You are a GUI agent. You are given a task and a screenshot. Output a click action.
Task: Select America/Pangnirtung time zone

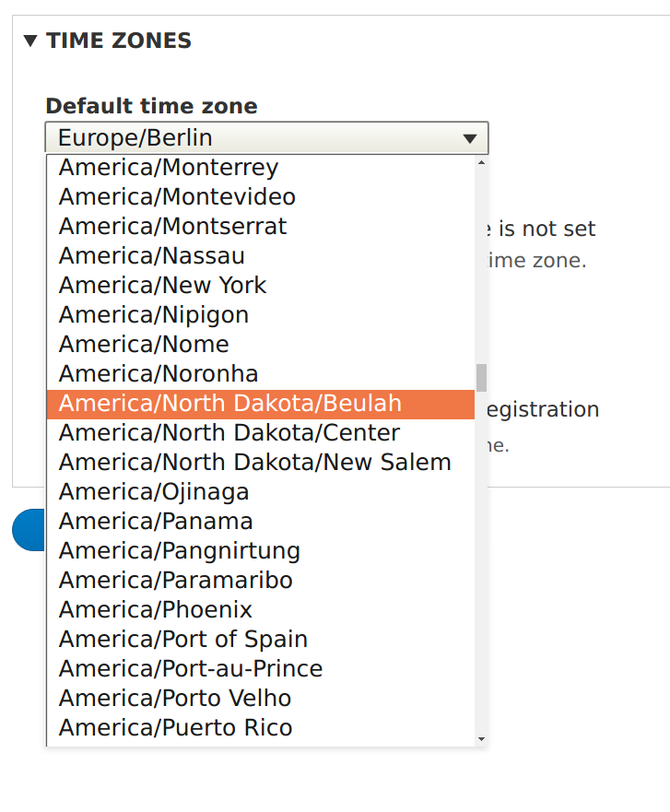[x=179, y=550]
